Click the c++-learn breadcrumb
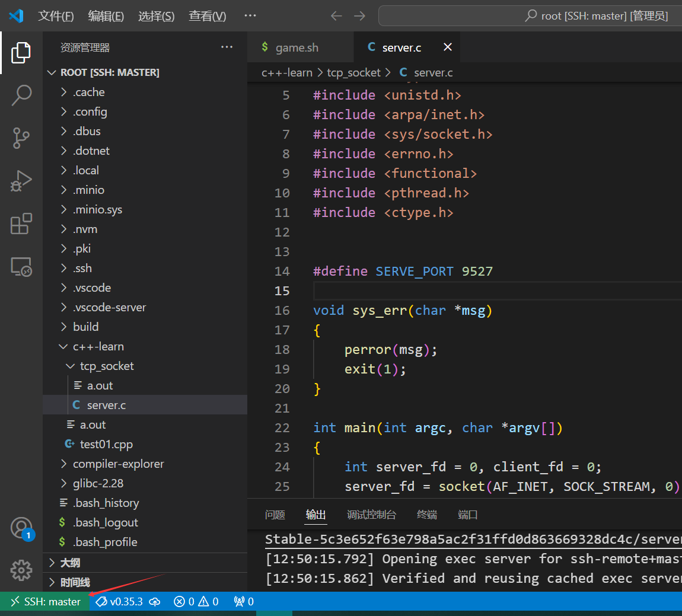682x616 pixels. (286, 72)
